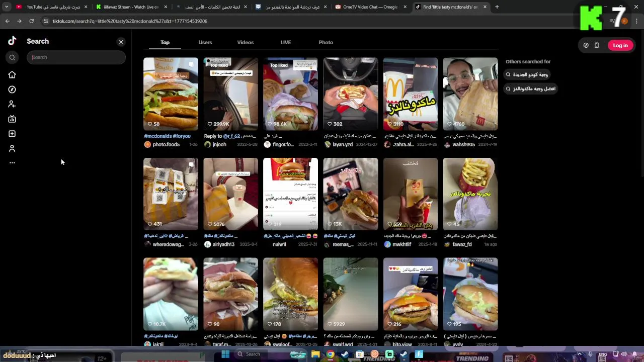Image resolution: width=644 pixels, height=362 pixels.
Task: Click the get-app phone icon near Log in
Action: click(597, 45)
